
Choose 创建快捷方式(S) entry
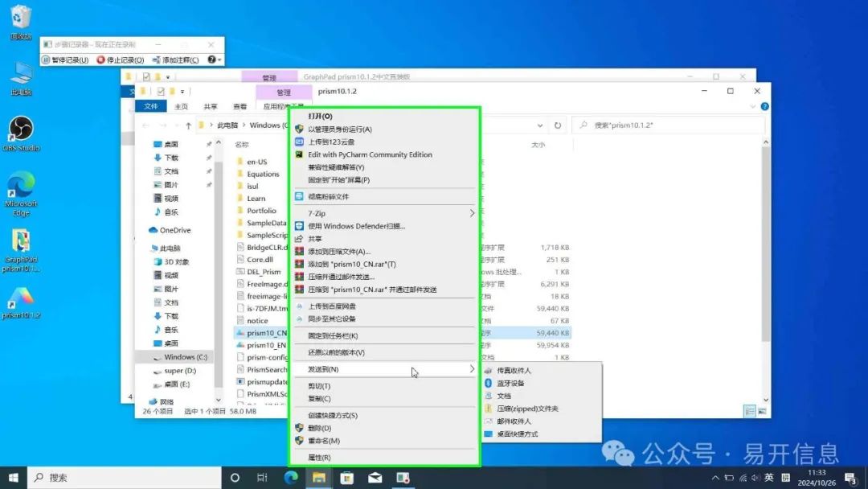[383, 415]
